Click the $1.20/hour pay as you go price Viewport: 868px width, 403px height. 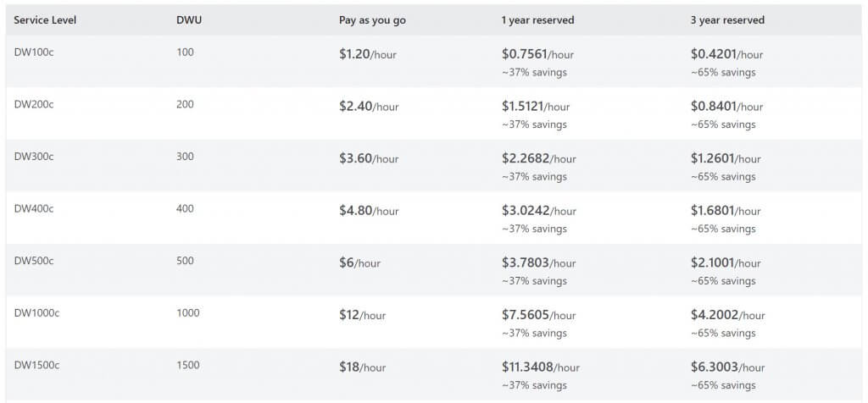pos(368,55)
